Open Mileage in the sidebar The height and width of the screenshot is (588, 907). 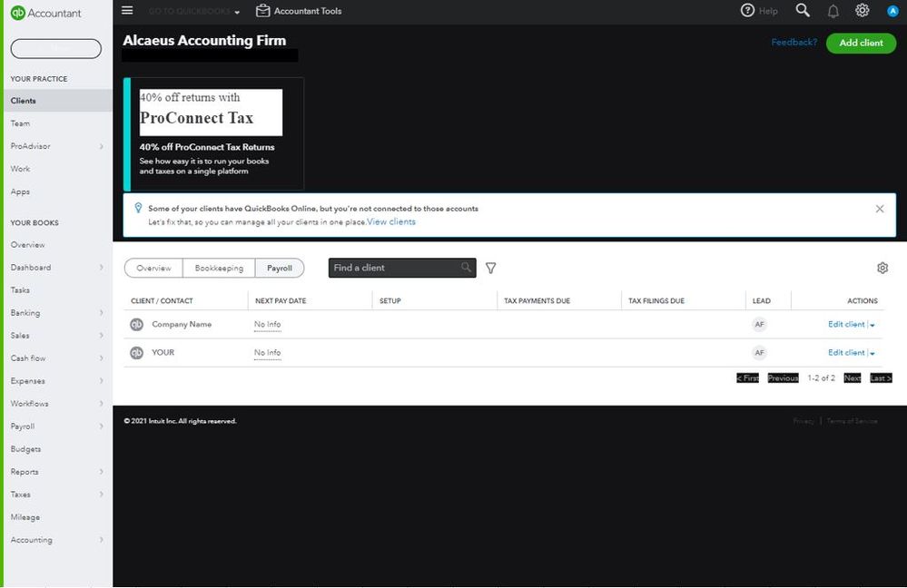25,517
